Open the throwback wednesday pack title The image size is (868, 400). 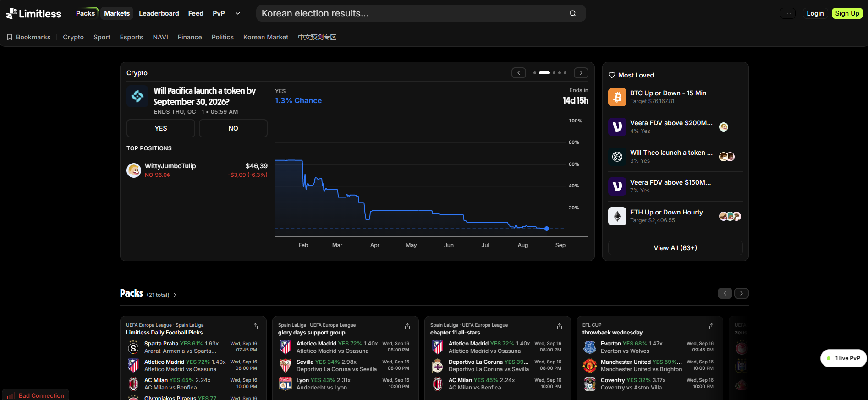pyautogui.click(x=613, y=333)
